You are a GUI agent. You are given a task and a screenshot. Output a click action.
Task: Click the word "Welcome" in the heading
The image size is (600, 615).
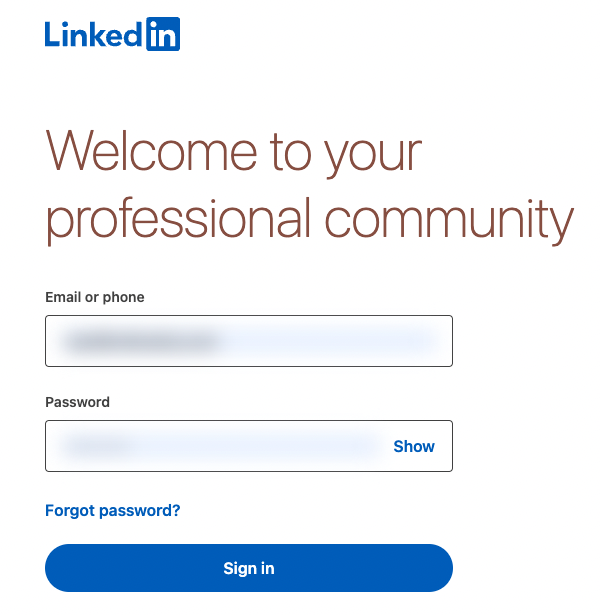pyautogui.click(x=151, y=152)
